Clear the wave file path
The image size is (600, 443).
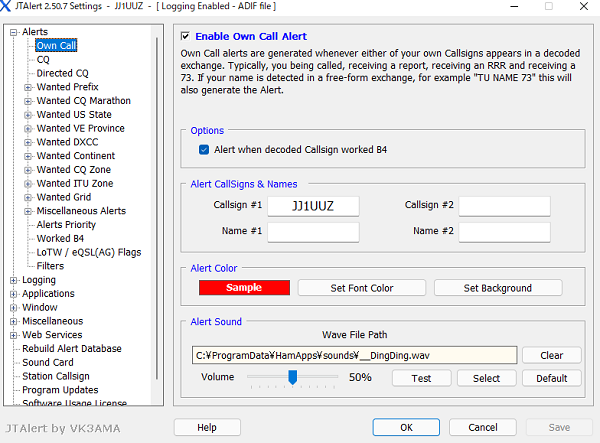551,355
